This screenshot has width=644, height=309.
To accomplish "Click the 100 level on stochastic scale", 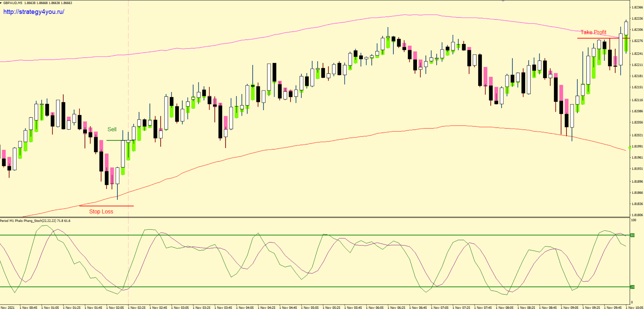I will [633, 220].
